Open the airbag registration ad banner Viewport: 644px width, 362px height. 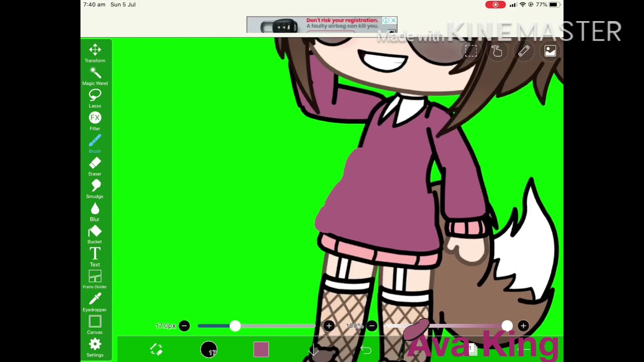(x=321, y=25)
